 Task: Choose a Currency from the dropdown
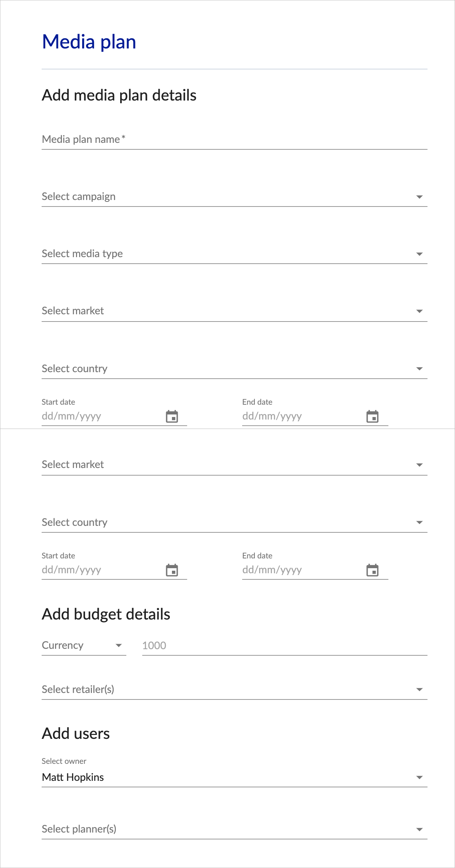coord(84,646)
